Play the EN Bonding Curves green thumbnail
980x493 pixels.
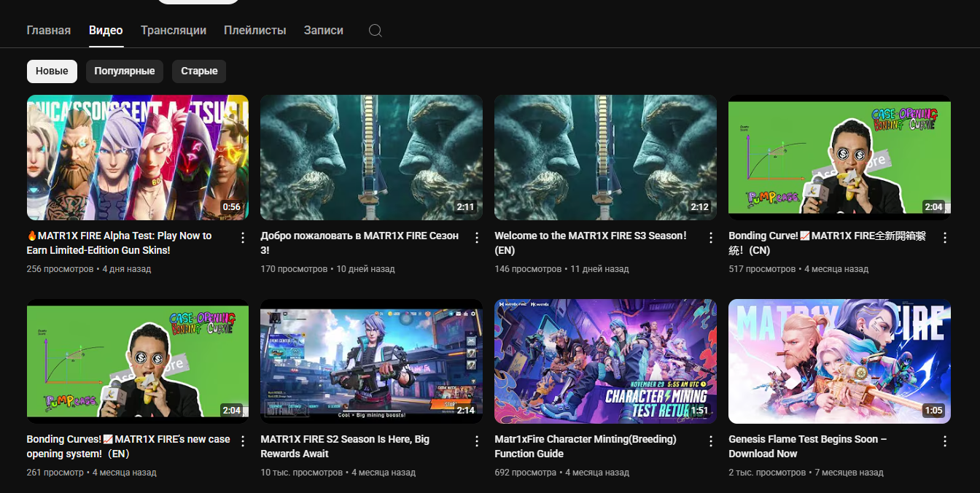pyautogui.click(x=138, y=361)
